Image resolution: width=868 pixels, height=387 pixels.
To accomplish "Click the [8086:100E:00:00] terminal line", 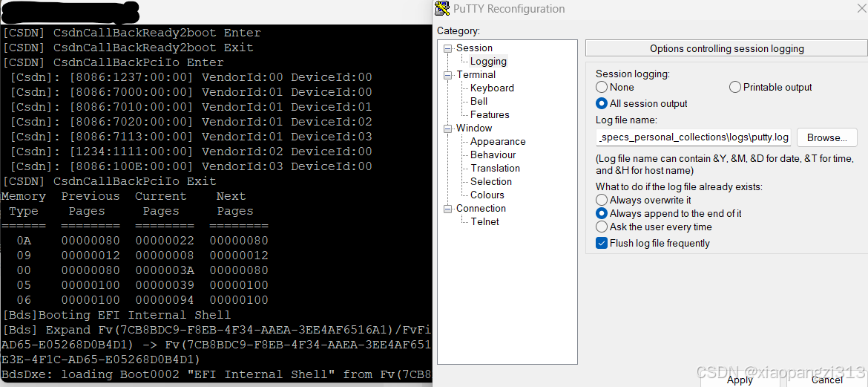I will click(191, 166).
